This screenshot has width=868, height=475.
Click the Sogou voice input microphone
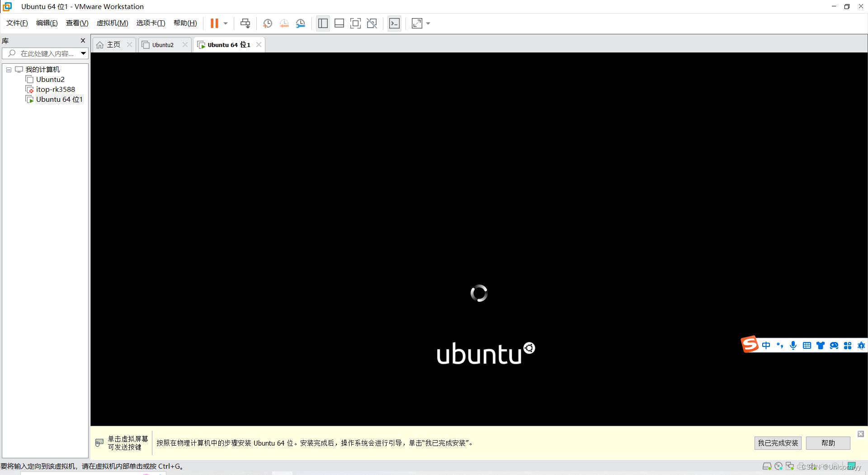(793, 346)
